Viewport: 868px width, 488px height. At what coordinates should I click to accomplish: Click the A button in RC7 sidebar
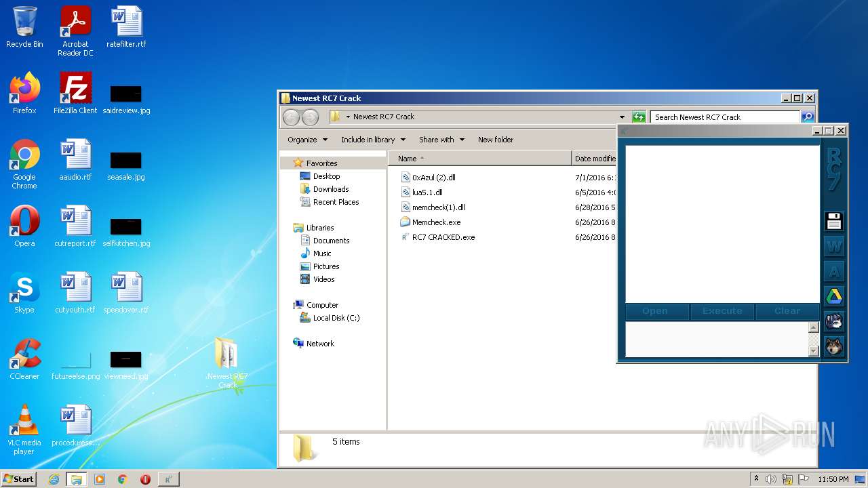tap(833, 271)
